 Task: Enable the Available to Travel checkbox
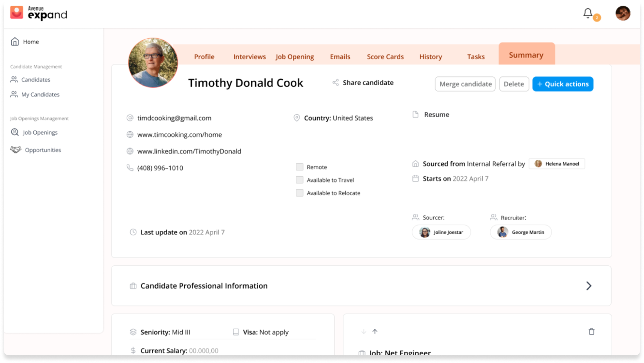click(300, 180)
